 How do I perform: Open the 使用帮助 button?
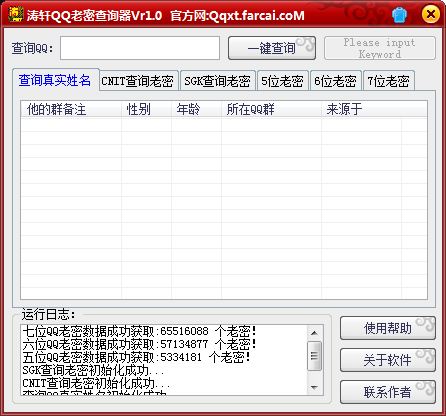coord(388,328)
